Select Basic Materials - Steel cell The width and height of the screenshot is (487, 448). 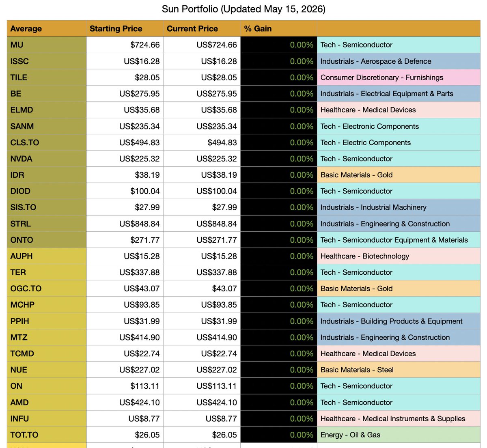[399, 370]
